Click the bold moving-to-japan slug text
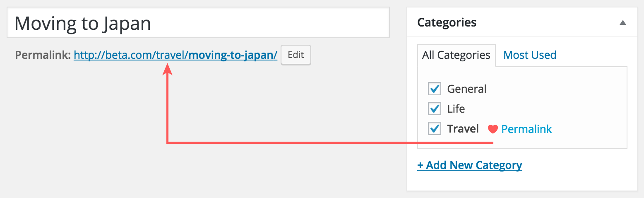 233,55
